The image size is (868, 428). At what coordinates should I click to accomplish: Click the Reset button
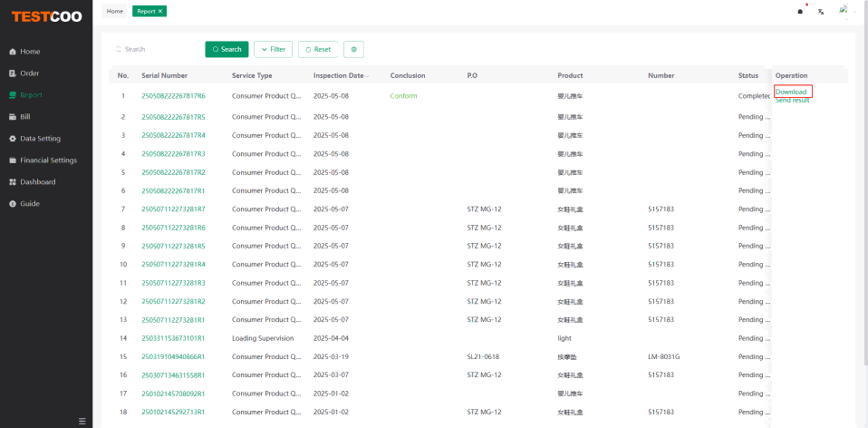point(318,49)
